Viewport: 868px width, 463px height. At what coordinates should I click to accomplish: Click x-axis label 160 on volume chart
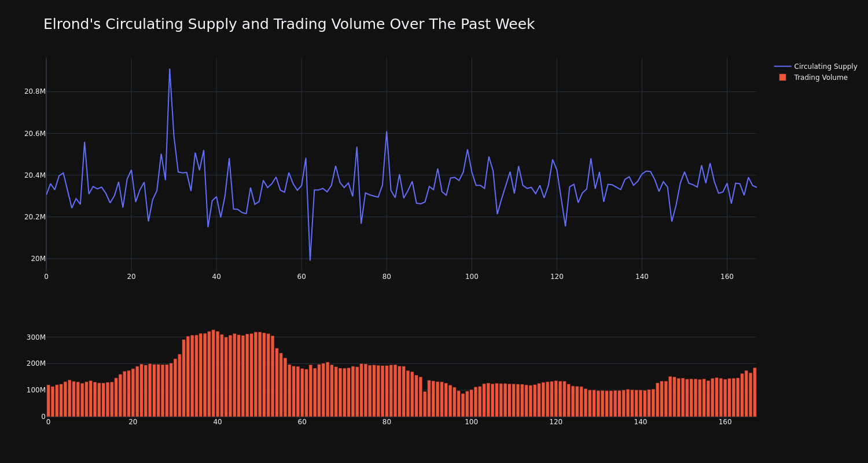(x=725, y=422)
